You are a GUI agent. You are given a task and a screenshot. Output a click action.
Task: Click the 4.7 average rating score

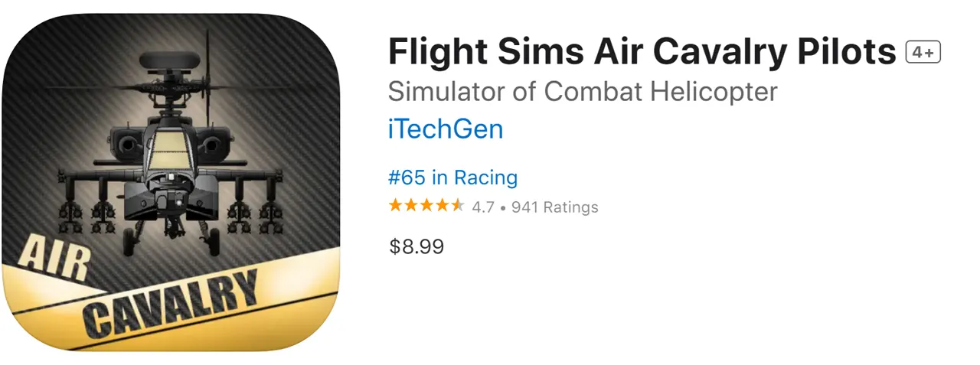(482, 207)
